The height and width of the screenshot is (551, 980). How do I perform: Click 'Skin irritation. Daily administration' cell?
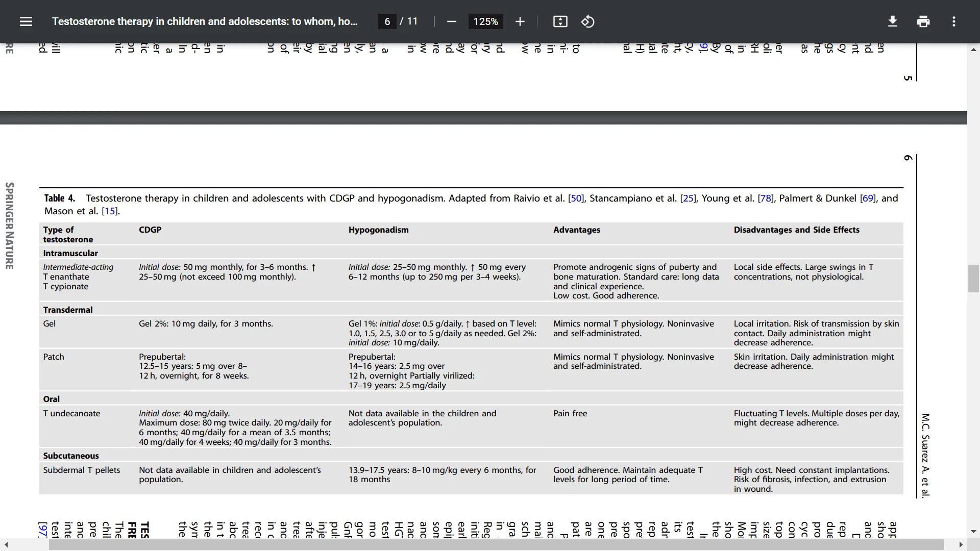pos(814,362)
